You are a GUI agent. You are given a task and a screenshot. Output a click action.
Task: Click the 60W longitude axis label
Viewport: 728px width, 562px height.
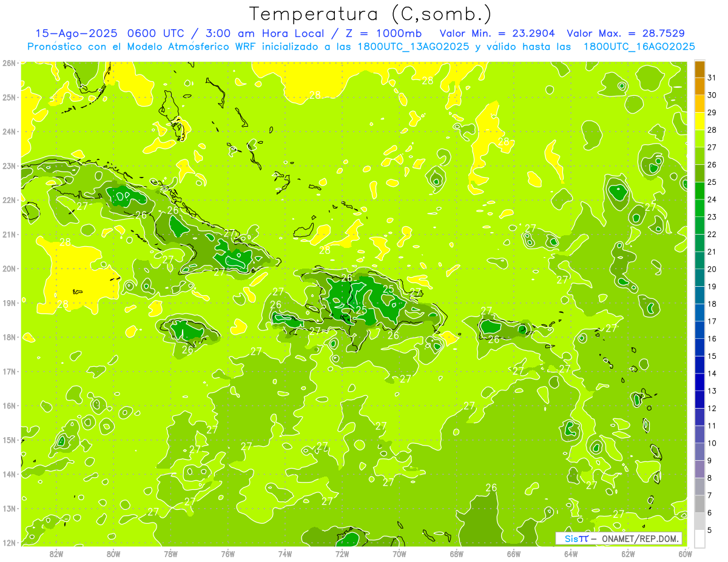click(686, 554)
